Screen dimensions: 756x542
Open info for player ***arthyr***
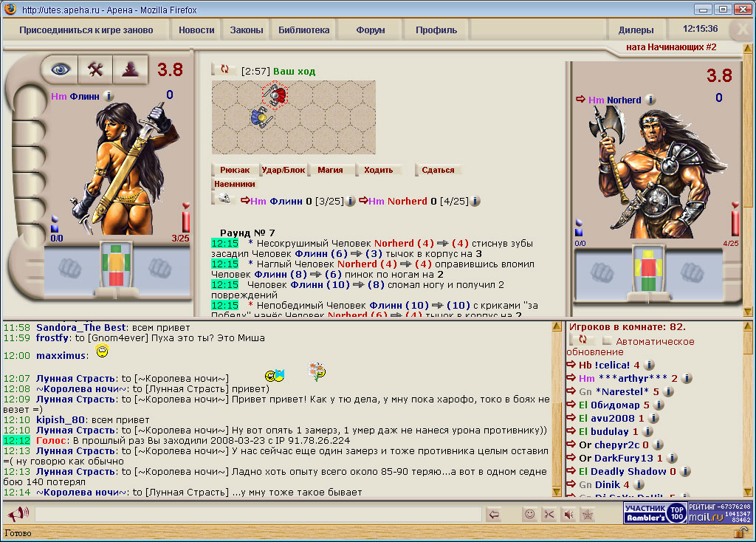tap(687, 379)
